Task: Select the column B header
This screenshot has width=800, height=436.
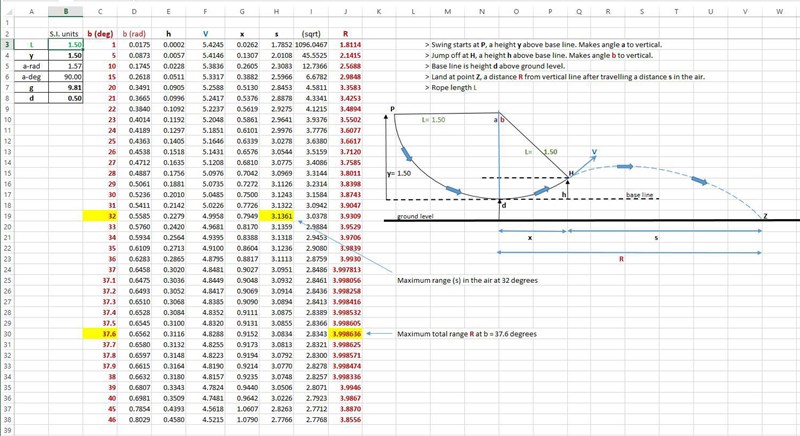Action: click(66, 11)
